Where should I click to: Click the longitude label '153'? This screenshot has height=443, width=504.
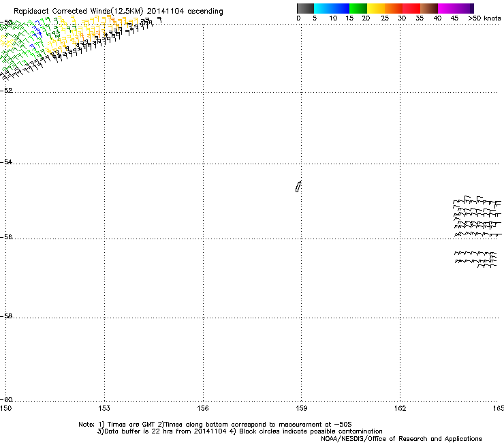pos(104,408)
